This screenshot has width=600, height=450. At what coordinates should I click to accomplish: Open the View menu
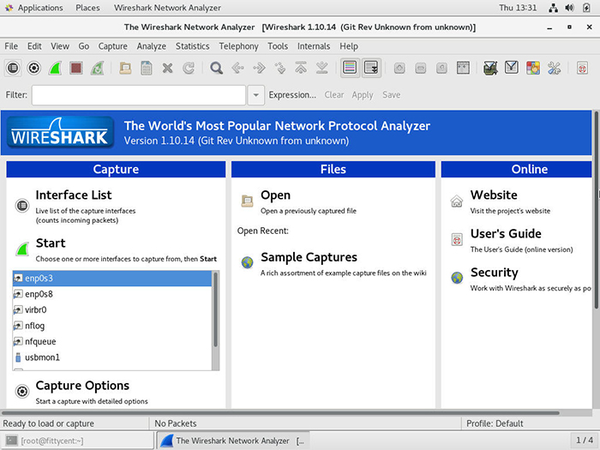coord(60,46)
